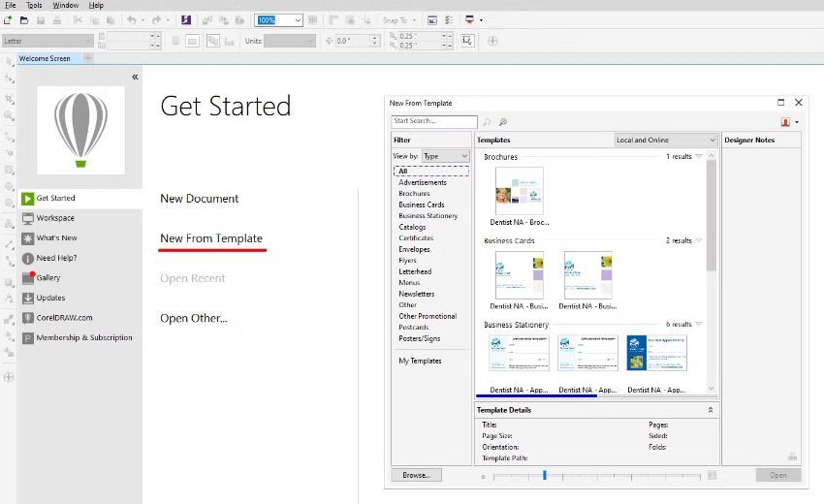
Task: Click the Quick customize plus icon at toolbox bottom
Action: (9, 377)
